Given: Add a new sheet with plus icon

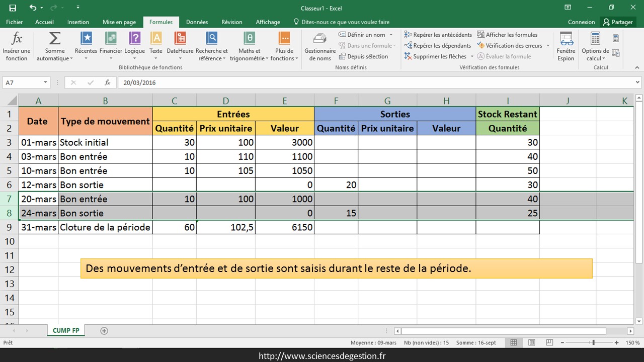Looking at the screenshot, I should pos(104,331).
